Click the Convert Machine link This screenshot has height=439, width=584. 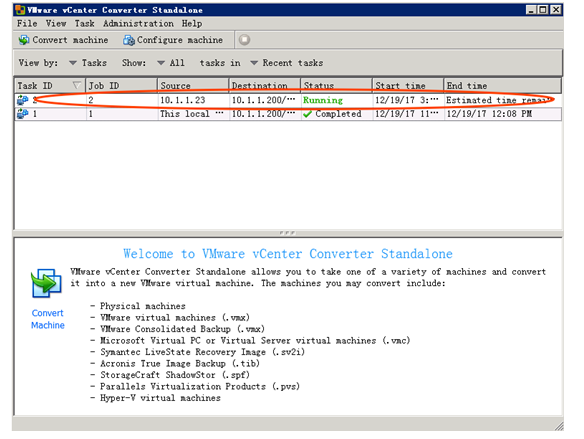[x=48, y=319]
